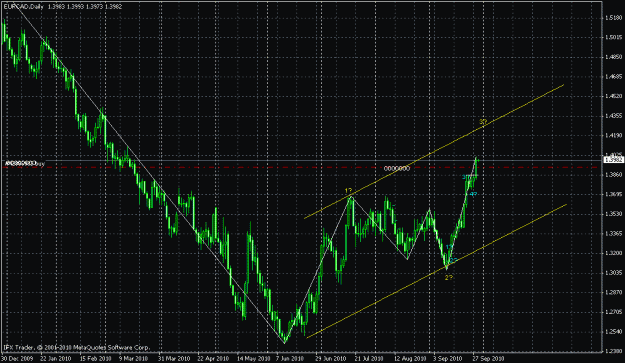Click the 1.4355 price scale value

point(613,116)
